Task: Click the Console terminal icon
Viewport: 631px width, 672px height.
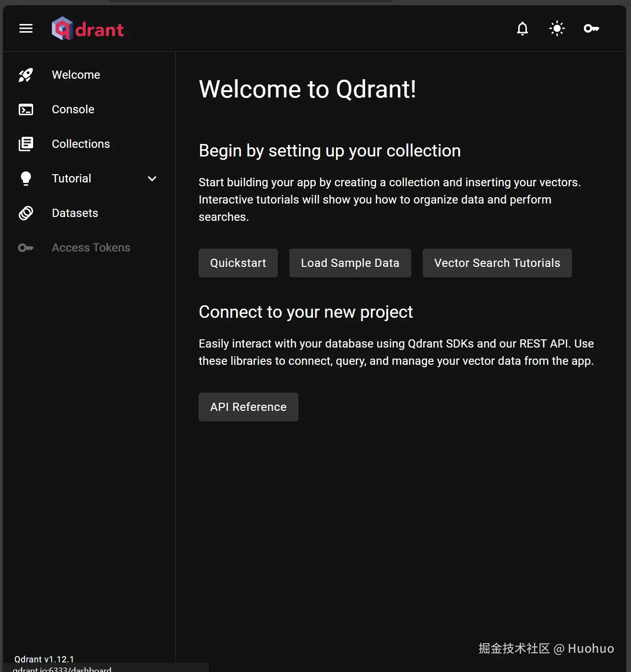Action: tap(26, 109)
